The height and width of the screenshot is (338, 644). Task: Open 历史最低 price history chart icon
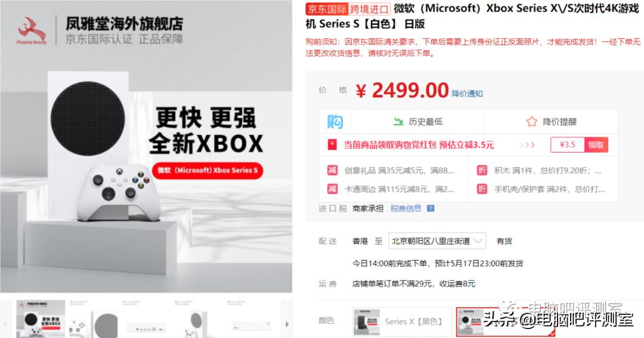click(x=398, y=122)
